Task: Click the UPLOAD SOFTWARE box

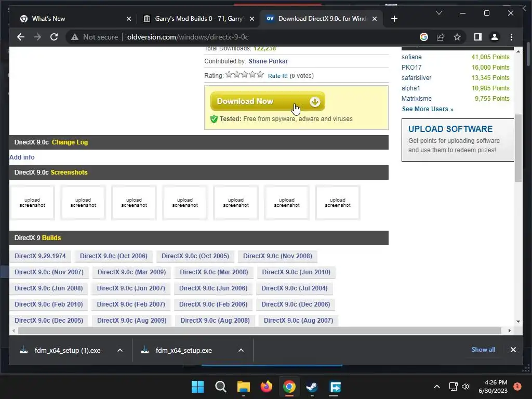Action: (458, 140)
